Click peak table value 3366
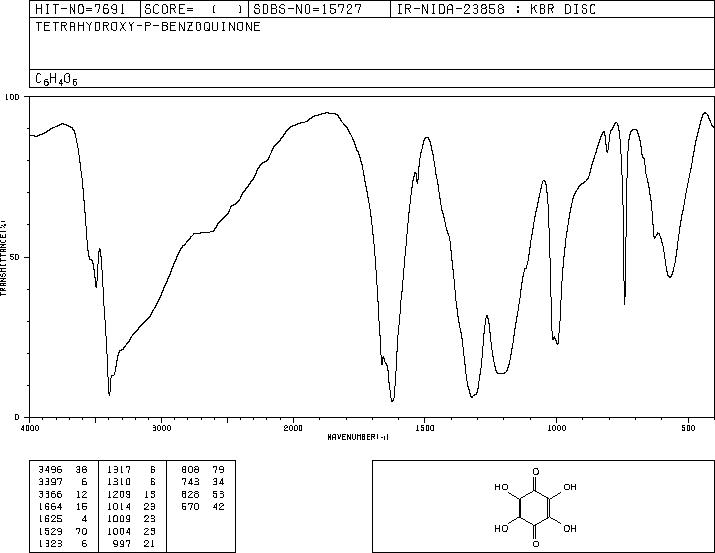This screenshot has width=715, height=553. 50,494
